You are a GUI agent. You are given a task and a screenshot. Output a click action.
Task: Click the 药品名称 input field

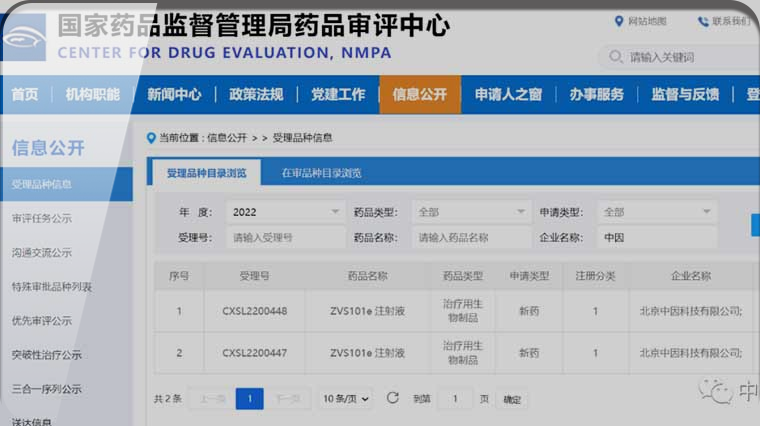pyautogui.click(x=471, y=237)
